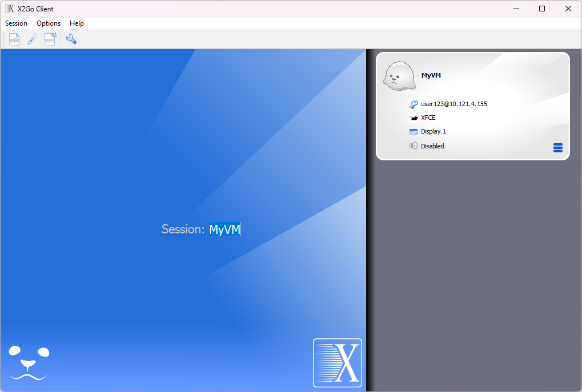Click the key icon beside user123 login
This screenshot has width=582, height=392.
414,104
